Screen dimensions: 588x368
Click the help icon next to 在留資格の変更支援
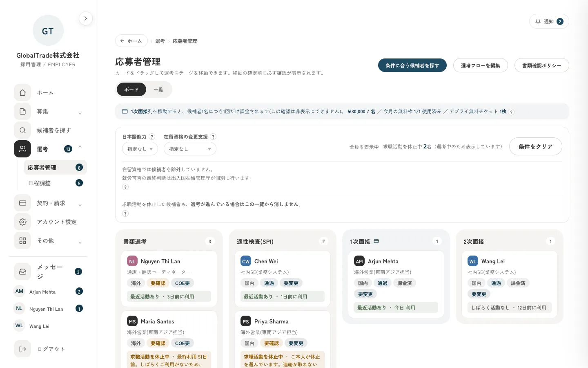(213, 137)
